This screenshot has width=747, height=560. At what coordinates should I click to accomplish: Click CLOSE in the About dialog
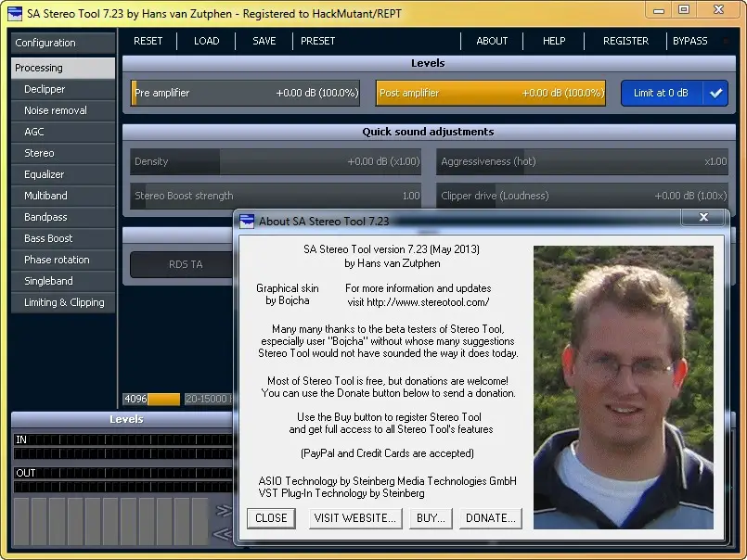[271, 518]
